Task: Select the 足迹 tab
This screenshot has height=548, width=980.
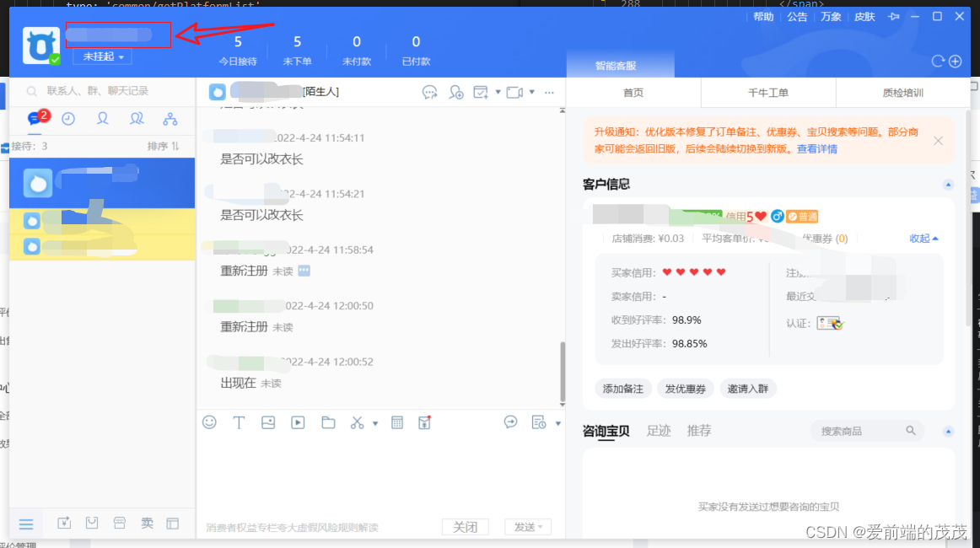Action: [658, 431]
